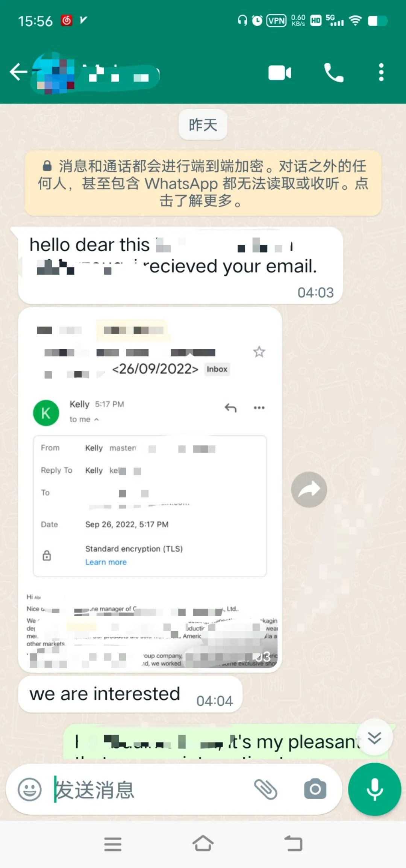Start a video call with contact
Viewport: 406px width, 868px height.
280,73
